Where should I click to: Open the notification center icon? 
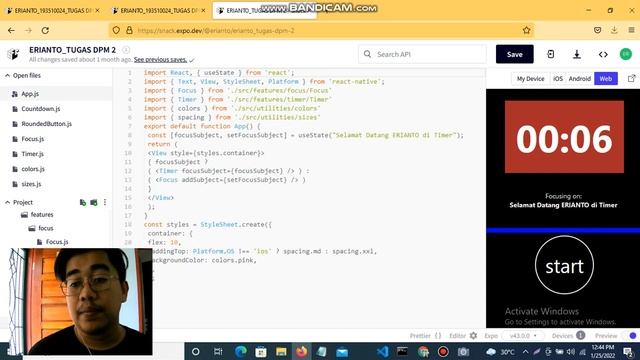[x=628, y=351]
